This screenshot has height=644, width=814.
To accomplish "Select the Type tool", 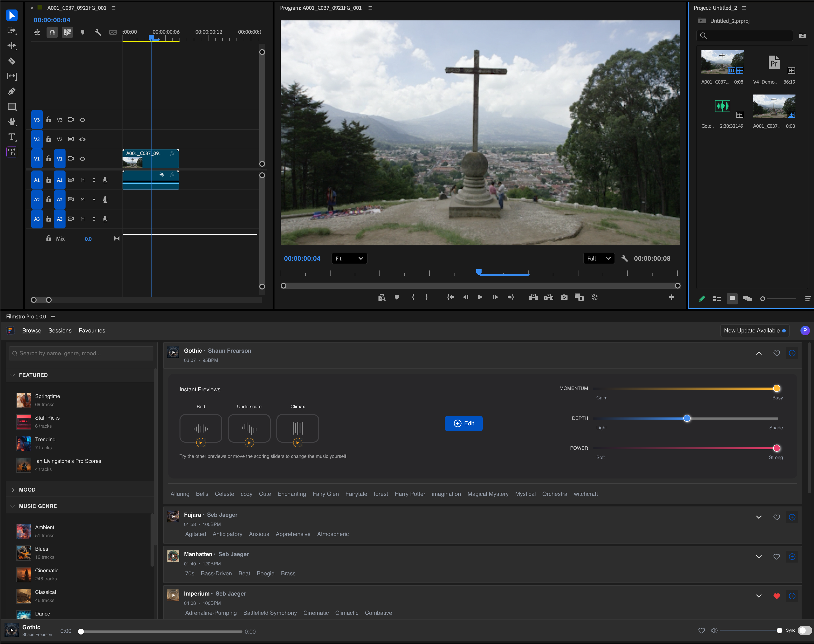I will tap(12, 137).
